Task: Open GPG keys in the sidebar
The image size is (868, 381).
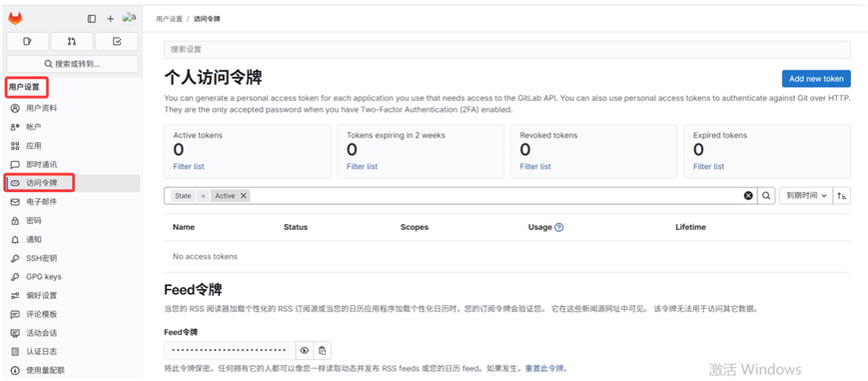Action: [x=73, y=277]
